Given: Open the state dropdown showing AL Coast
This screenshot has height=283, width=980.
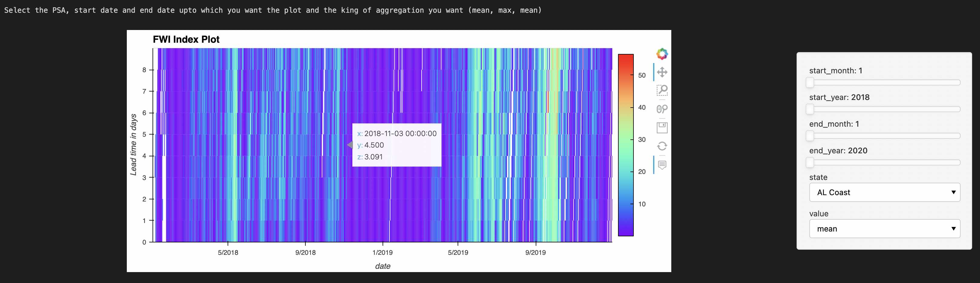Looking at the screenshot, I should pyautogui.click(x=884, y=192).
